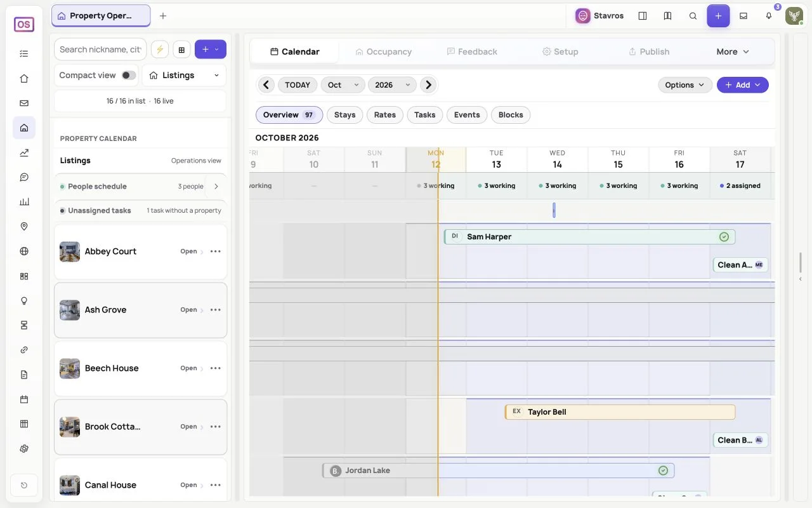Open the Listings dropdown
This screenshot has width=812, height=508.
point(184,75)
